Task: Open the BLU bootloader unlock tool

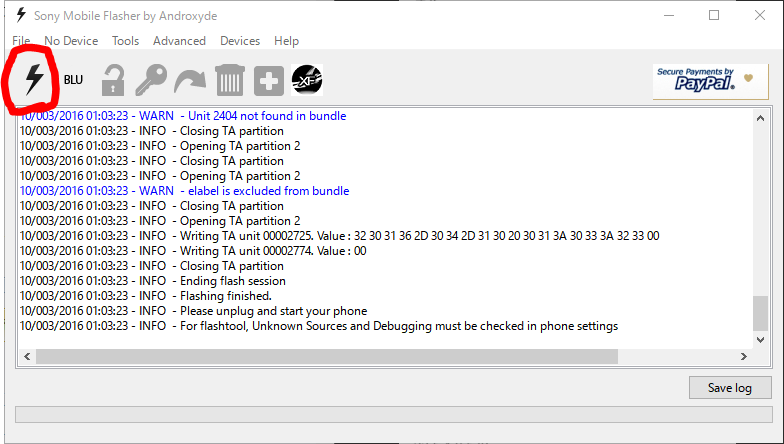Action: pyautogui.click(x=73, y=80)
